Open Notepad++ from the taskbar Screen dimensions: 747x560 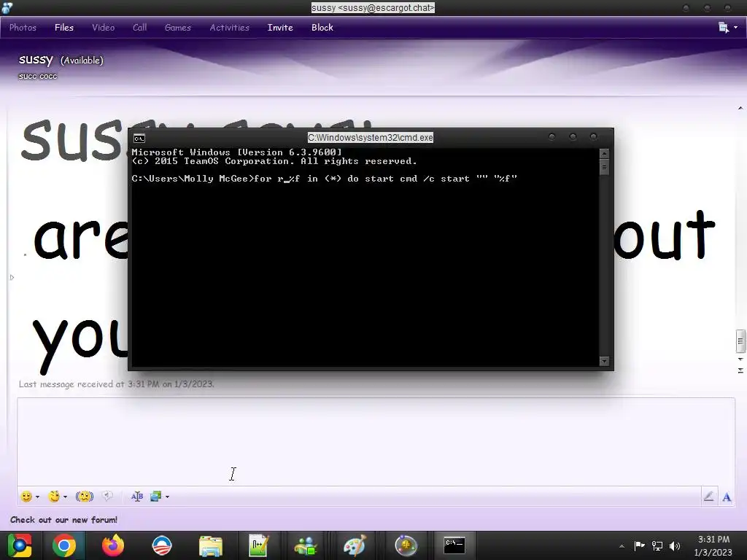pyautogui.click(x=259, y=545)
